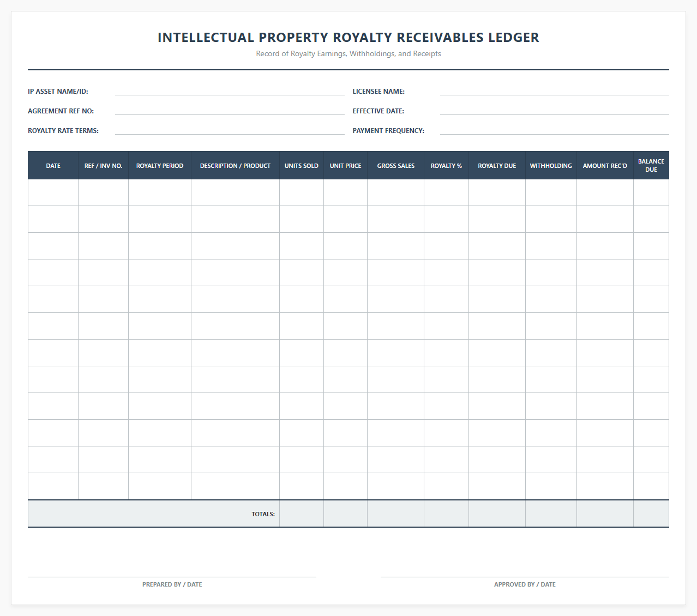
Task: Click the Totals cell under Unit Price
Action: (345, 514)
